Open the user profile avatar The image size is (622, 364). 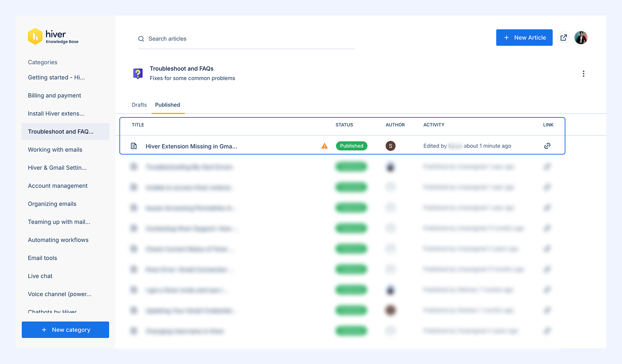[x=581, y=38]
